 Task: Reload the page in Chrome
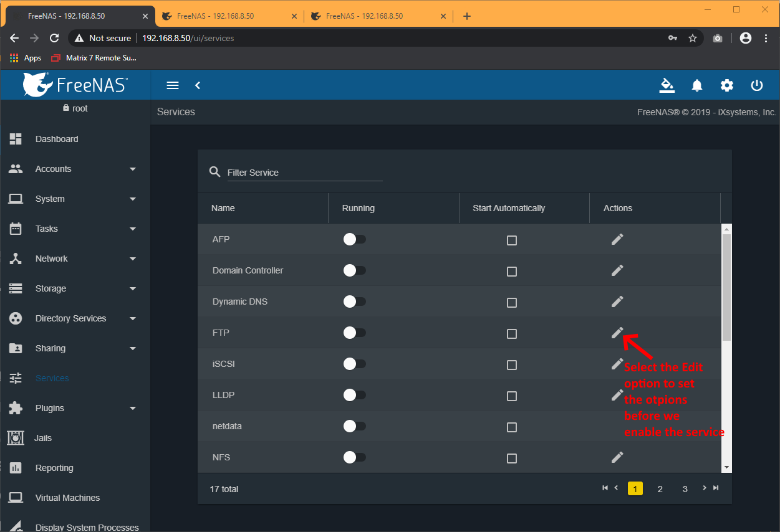click(54, 38)
